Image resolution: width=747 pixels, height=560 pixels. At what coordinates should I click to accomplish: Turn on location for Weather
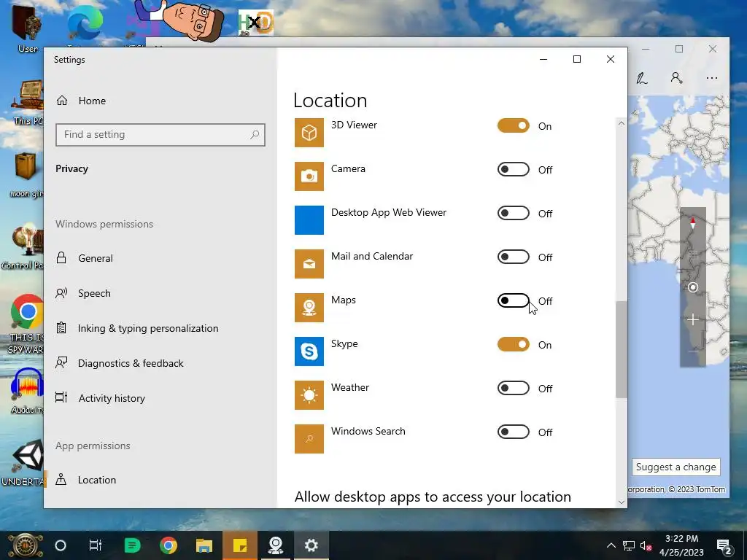(x=513, y=389)
